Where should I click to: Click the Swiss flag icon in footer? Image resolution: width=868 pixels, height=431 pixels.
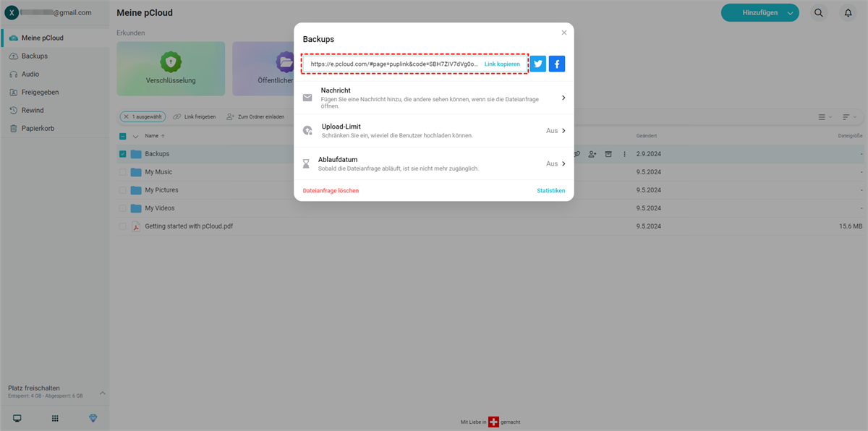click(494, 422)
